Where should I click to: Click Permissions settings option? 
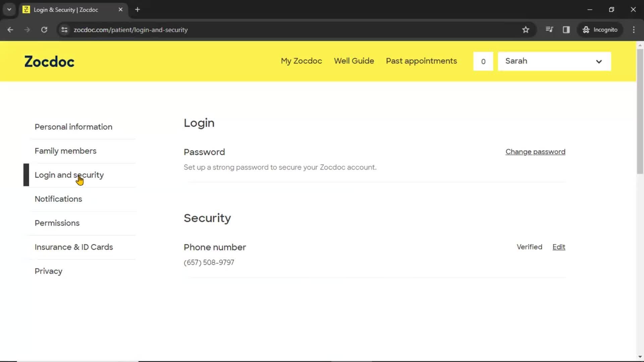[57, 223]
